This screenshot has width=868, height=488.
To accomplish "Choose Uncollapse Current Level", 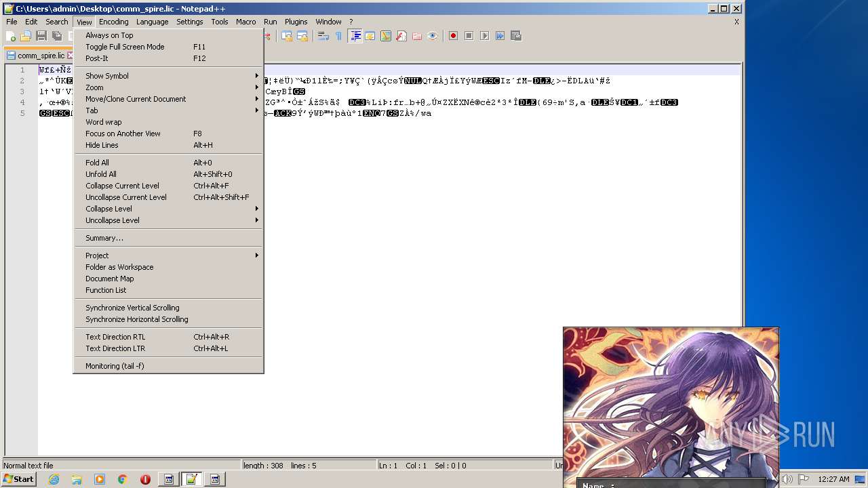I will click(x=168, y=197).
